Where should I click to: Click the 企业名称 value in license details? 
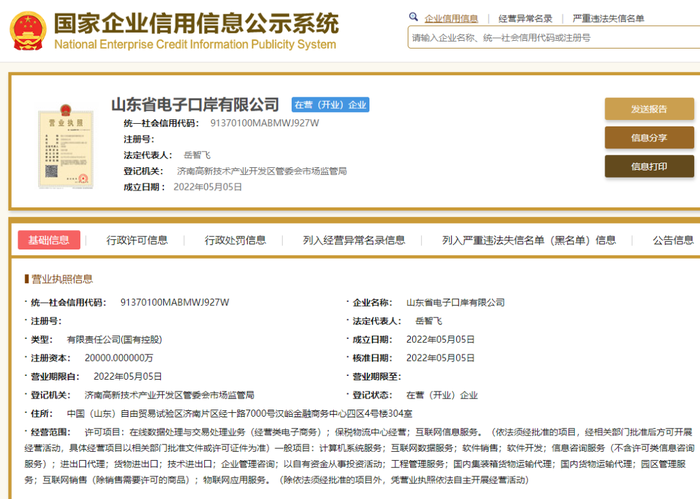point(455,303)
